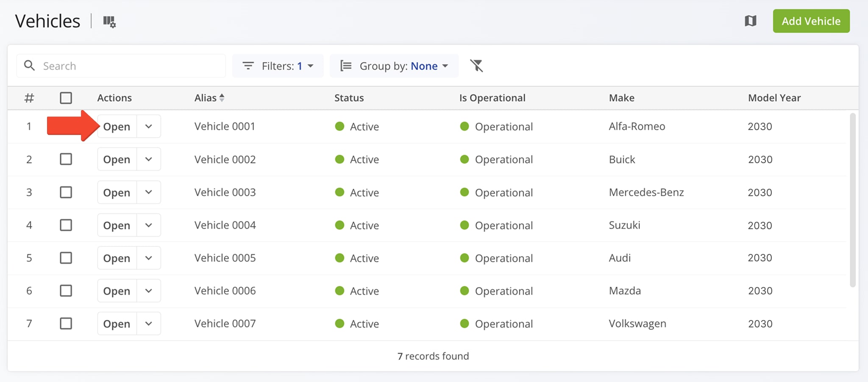Screen dimensions: 868x382
Task: Click the # column header
Action: pos(29,98)
